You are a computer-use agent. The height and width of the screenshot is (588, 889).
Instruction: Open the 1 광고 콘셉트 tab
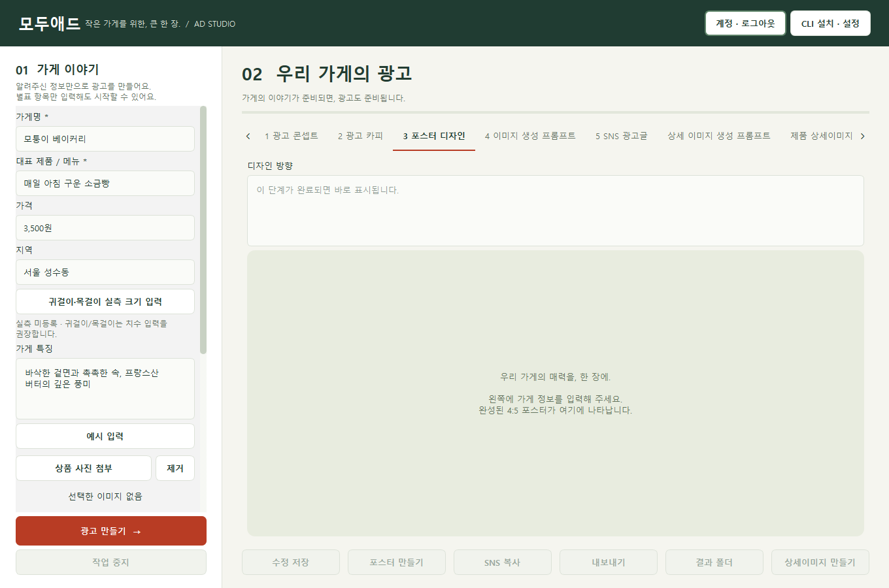click(291, 136)
